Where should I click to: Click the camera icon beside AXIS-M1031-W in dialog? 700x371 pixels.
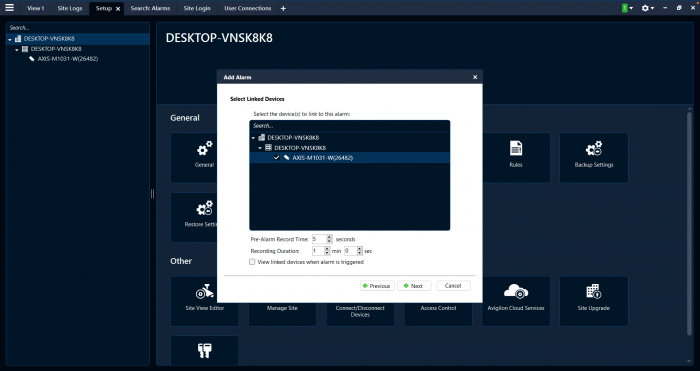(287, 158)
